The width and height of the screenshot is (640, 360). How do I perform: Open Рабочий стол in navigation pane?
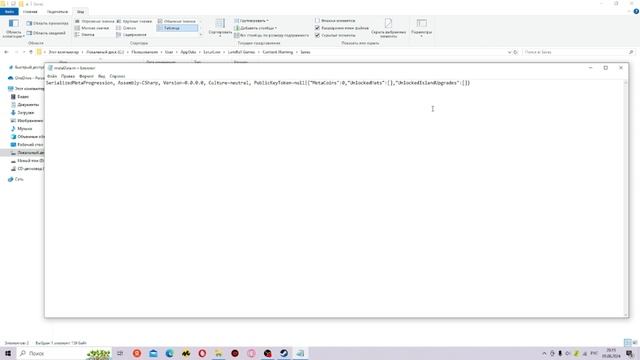[x=27, y=144]
